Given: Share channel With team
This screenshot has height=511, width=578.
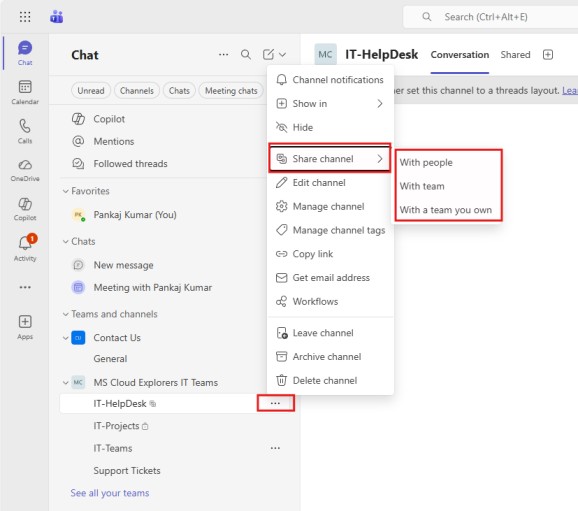Looking at the screenshot, I should pos(448,186).
